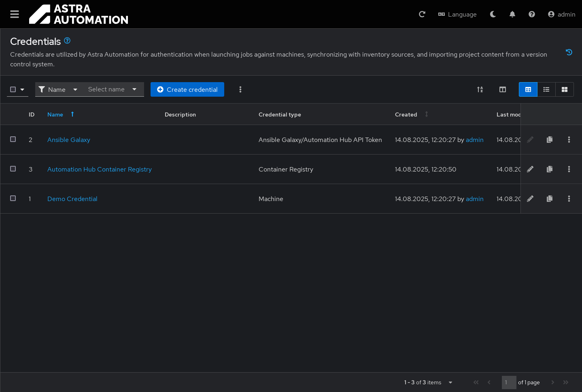Tick the Demo Credential row checkbox

pyautogui.click(x=13, y=198)
